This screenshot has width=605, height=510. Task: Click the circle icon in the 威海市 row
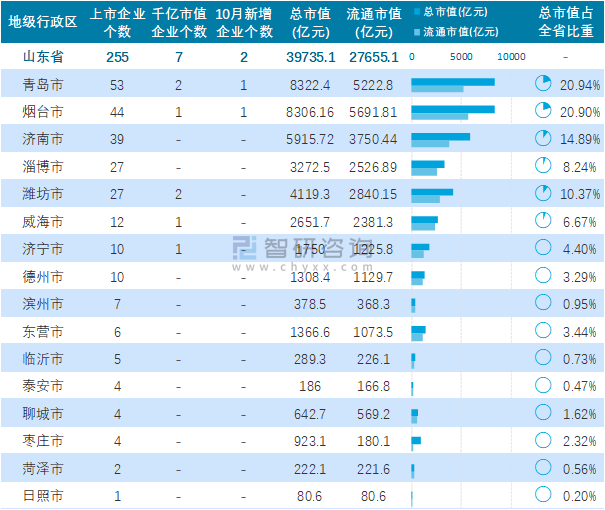click(x=543, y=220)
